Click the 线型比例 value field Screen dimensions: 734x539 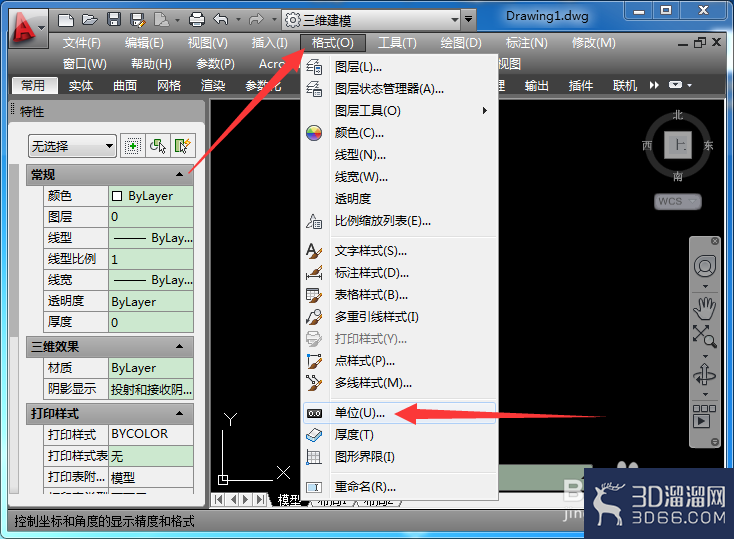point(151,259)
